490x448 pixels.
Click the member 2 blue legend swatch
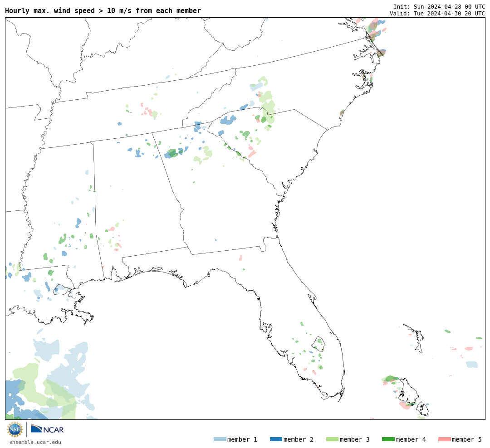click(276, 439)
